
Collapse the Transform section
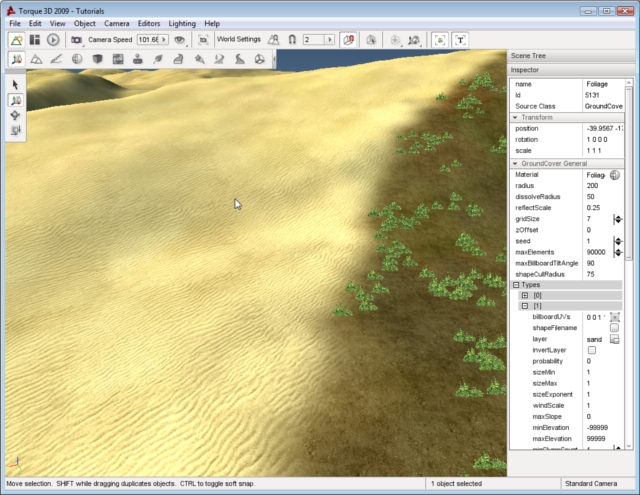point(515,118)
